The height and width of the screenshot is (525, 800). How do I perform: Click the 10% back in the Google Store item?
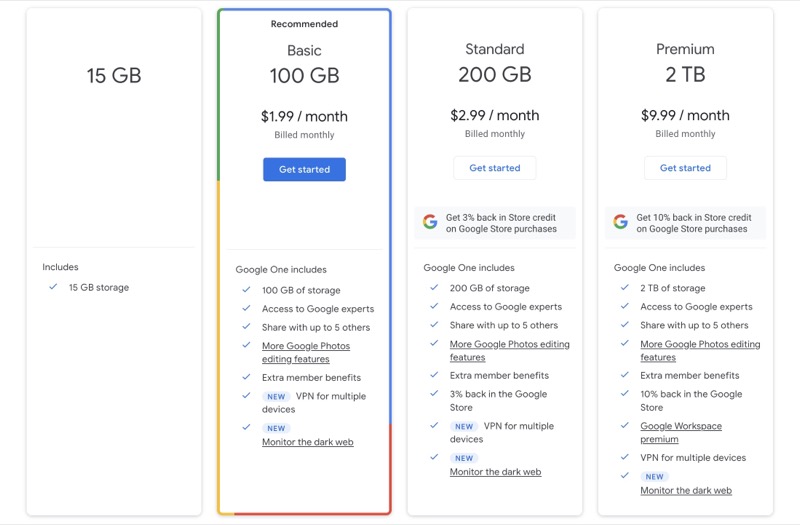point(691,401)
